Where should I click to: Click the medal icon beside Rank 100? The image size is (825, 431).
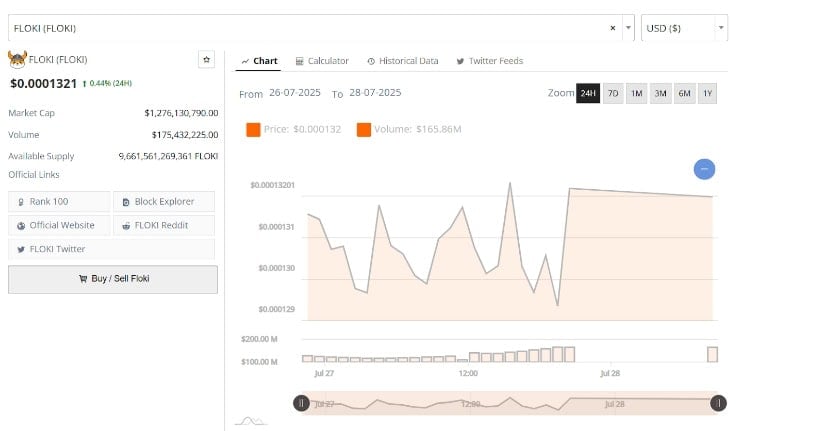[21, 202]
